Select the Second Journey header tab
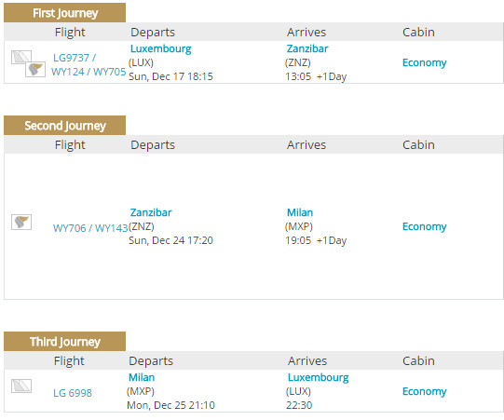Viewport: 504px width, 420px height. [64, 126]
